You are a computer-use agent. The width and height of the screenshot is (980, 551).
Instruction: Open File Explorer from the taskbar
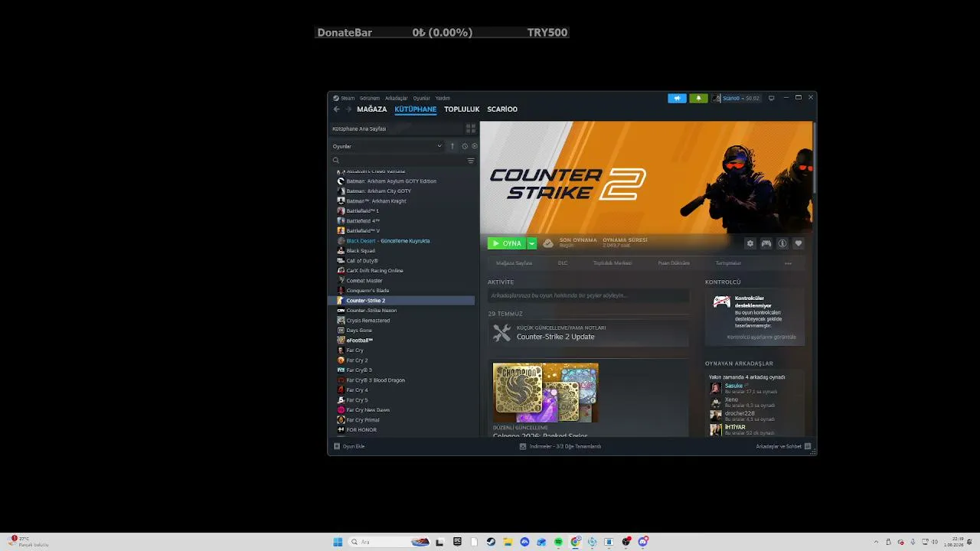pos(508,542)
